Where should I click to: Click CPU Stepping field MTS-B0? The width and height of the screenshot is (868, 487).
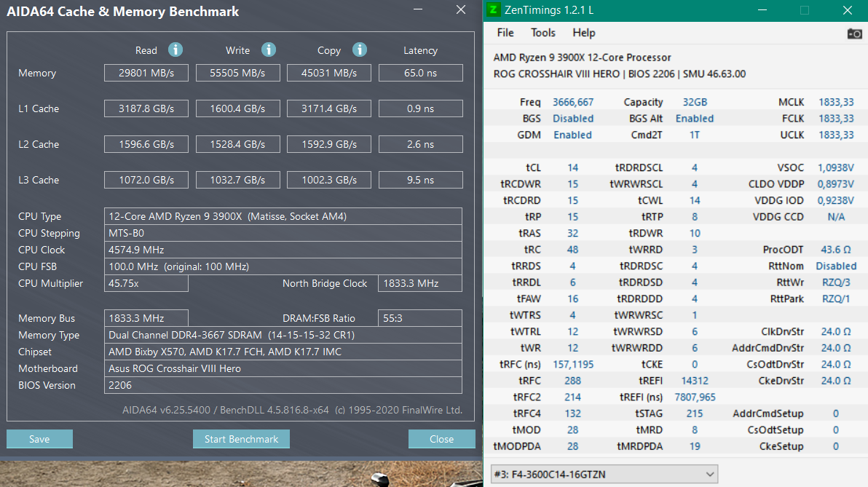(x=283, y=233)
